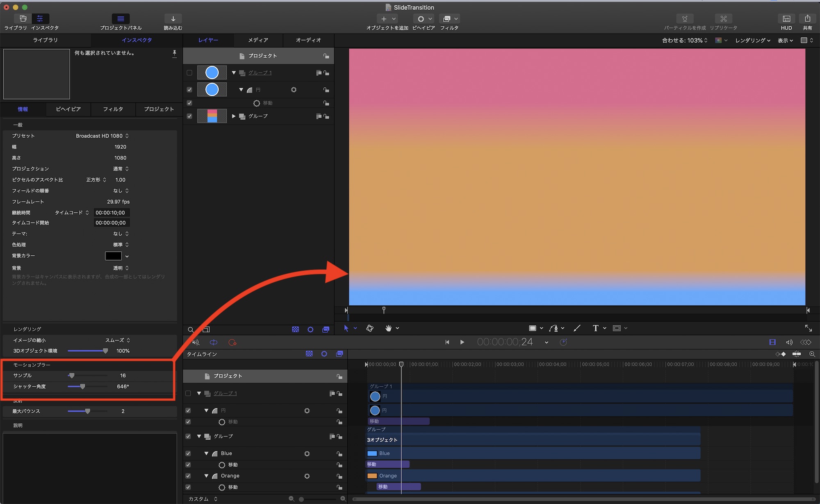Open the HUD panel icon
This screenshot has height=504, width=820.
click(x=786, y=19)
